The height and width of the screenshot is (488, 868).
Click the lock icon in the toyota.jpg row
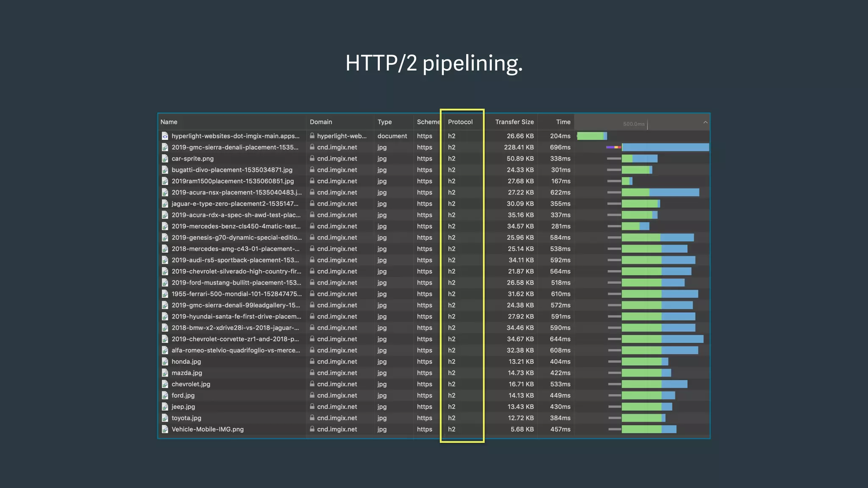click(x=312, y=417)
